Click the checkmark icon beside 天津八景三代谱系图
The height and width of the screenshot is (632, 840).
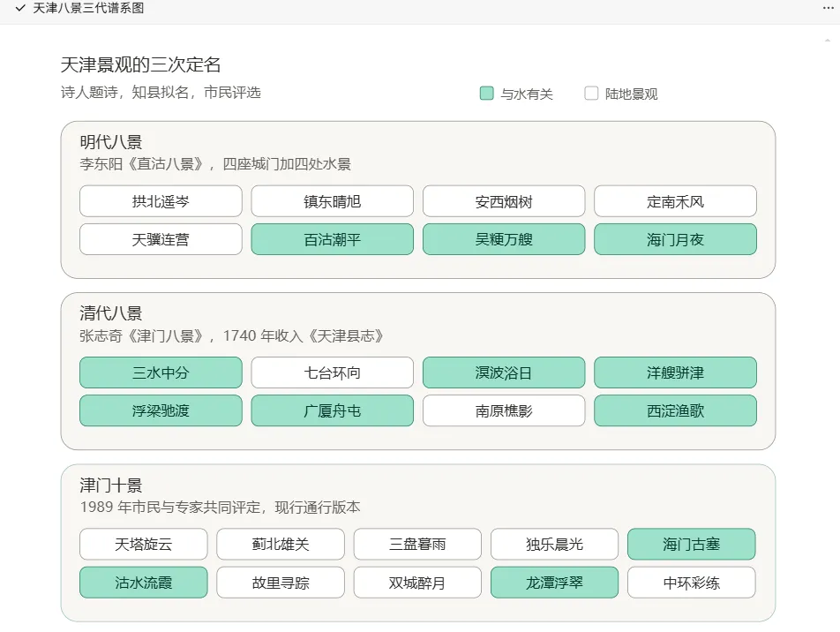pos(20,8)
